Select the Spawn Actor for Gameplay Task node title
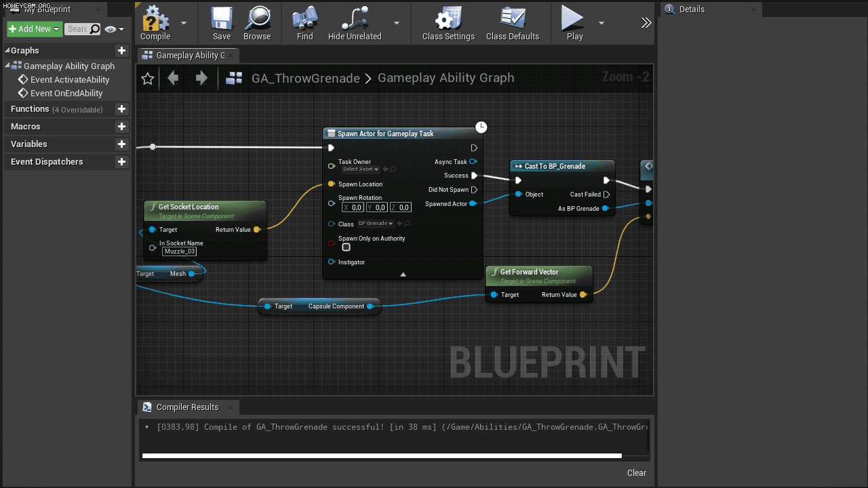868x488 pixels. (385, 134)
